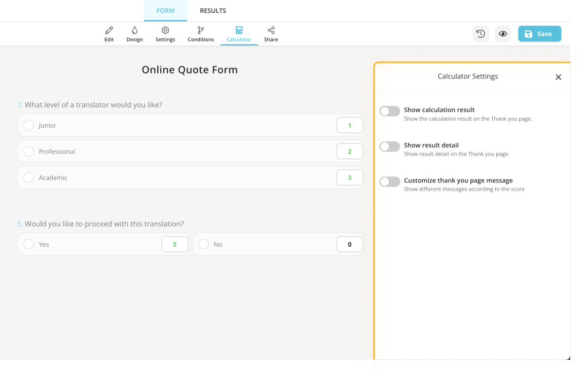Edit the Academic score value field

click(349, 177)
